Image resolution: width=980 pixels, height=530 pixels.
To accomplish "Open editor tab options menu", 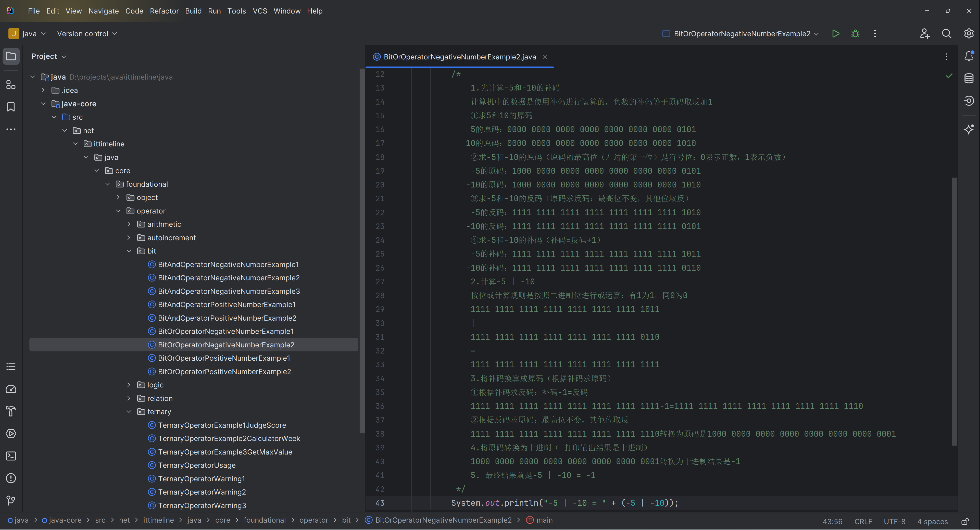I will click(x=946, y=57).
